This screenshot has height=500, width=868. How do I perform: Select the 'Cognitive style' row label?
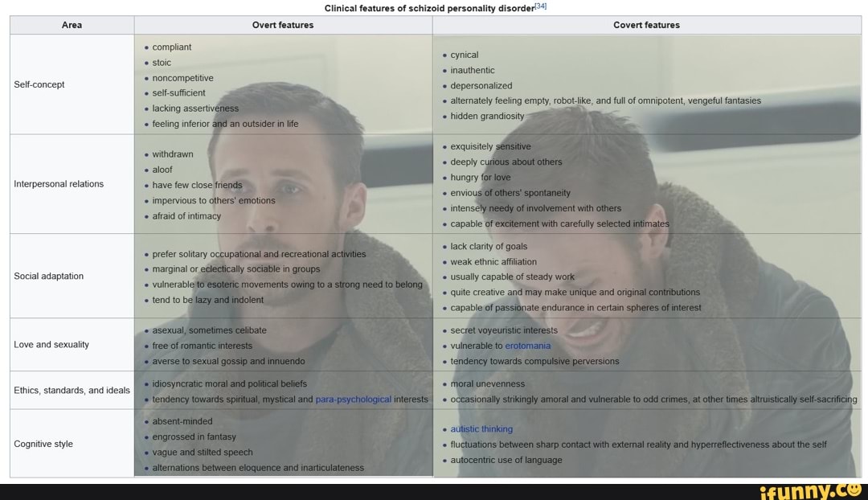(43, 444)
